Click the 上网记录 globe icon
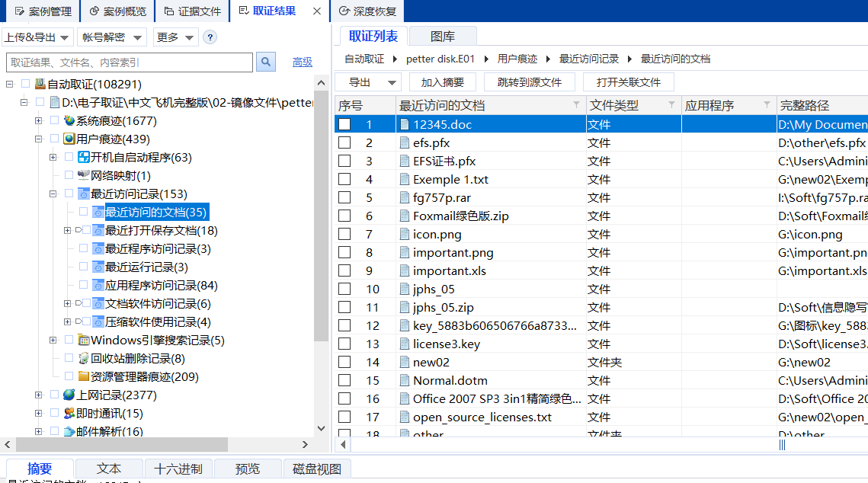 [69, 395]
